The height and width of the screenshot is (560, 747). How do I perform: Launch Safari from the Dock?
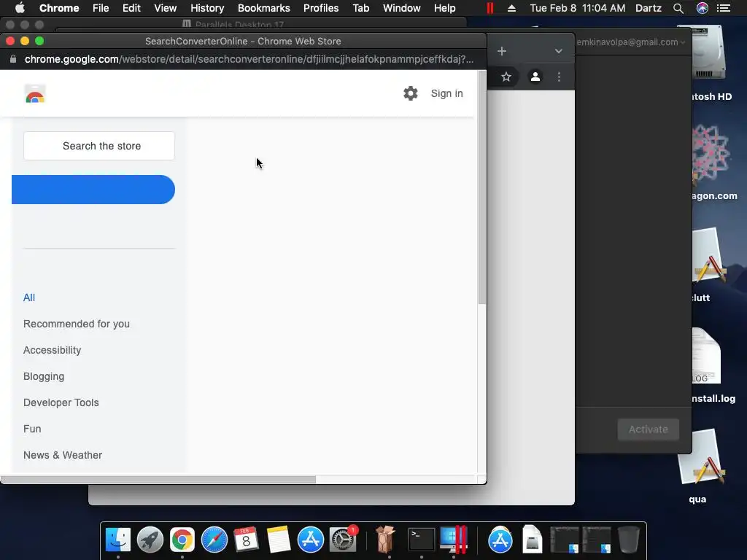click(214, 540)
